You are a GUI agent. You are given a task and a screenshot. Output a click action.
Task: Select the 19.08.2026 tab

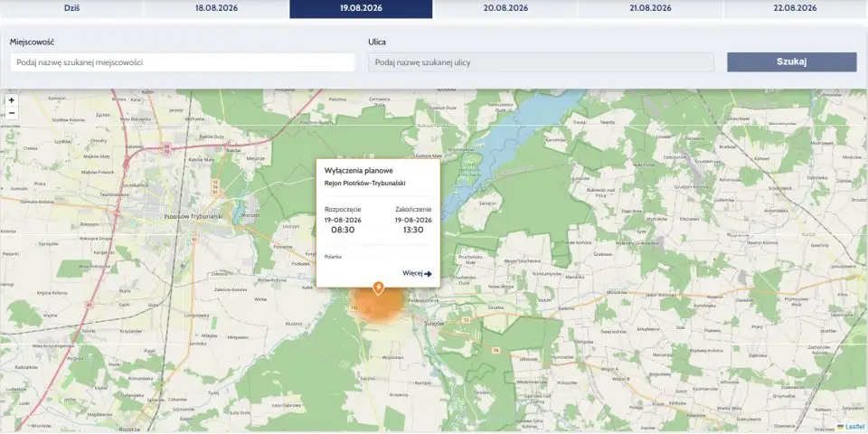[361, 8]
